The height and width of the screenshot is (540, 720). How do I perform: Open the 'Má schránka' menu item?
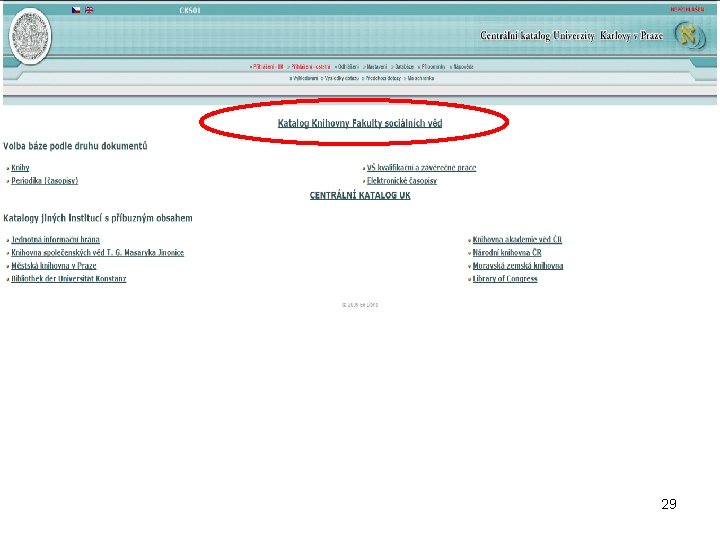[x=421, y=78]
